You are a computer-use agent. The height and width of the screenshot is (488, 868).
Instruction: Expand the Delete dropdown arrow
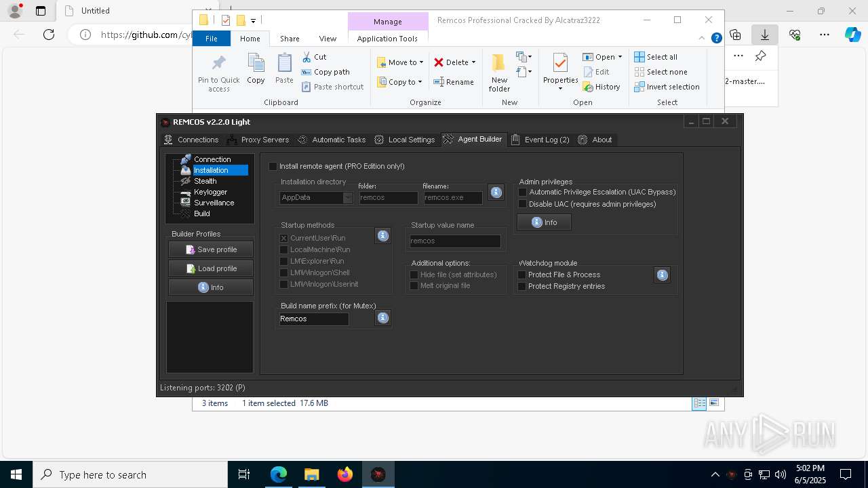coord(473,62)
